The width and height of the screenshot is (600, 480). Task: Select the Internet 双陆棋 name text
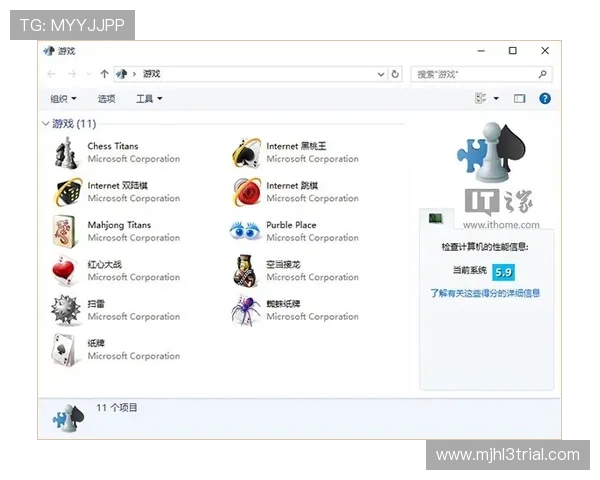point(117,186)
